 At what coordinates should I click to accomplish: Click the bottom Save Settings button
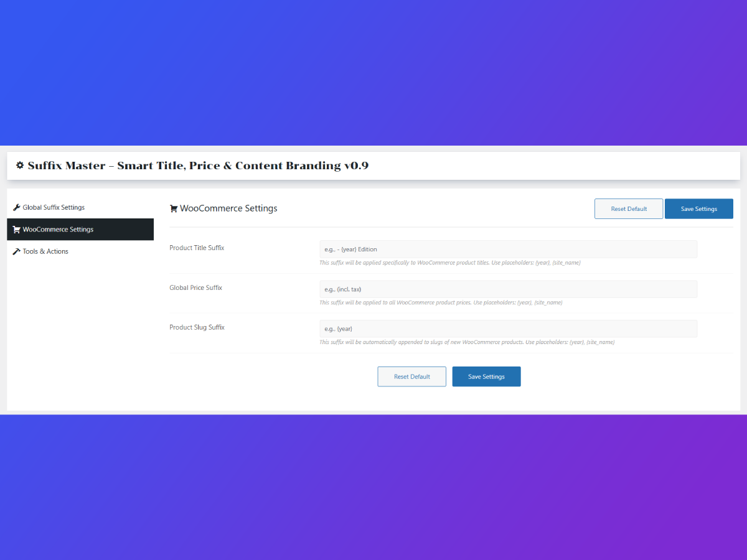(x=486, y=376)
